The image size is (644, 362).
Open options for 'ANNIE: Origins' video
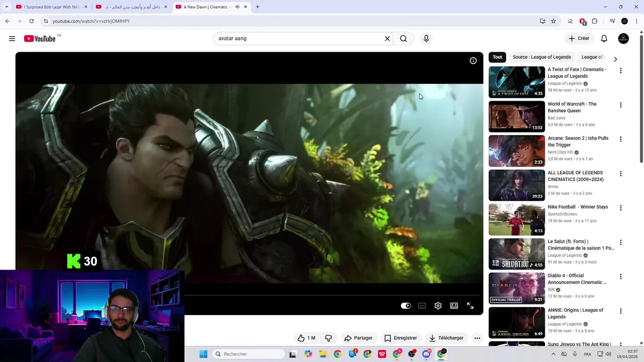click(621, 311)
